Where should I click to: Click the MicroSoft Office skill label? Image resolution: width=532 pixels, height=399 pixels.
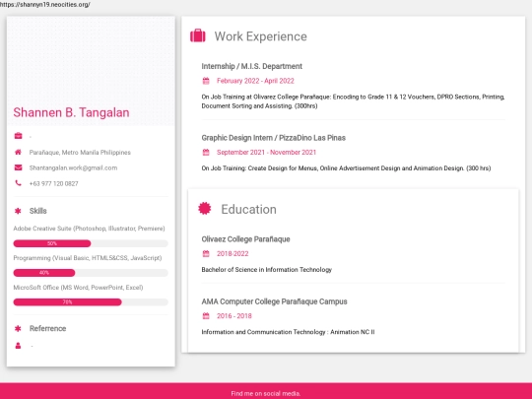pyautogui.click(x=78, y=288)
